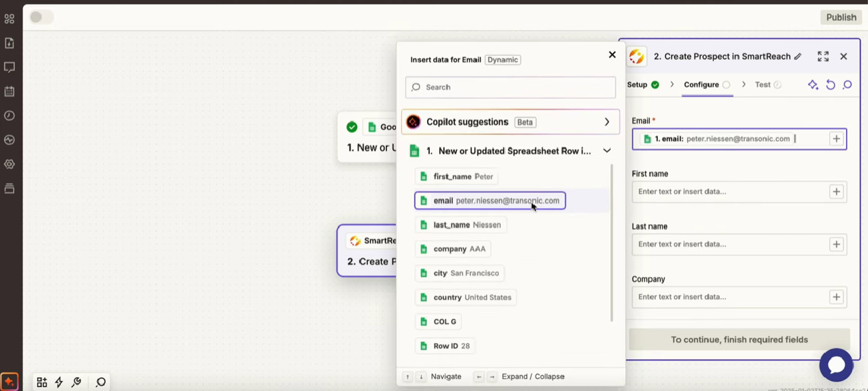
Task: Click the plus button in Company field
Action: coord(837,297)
